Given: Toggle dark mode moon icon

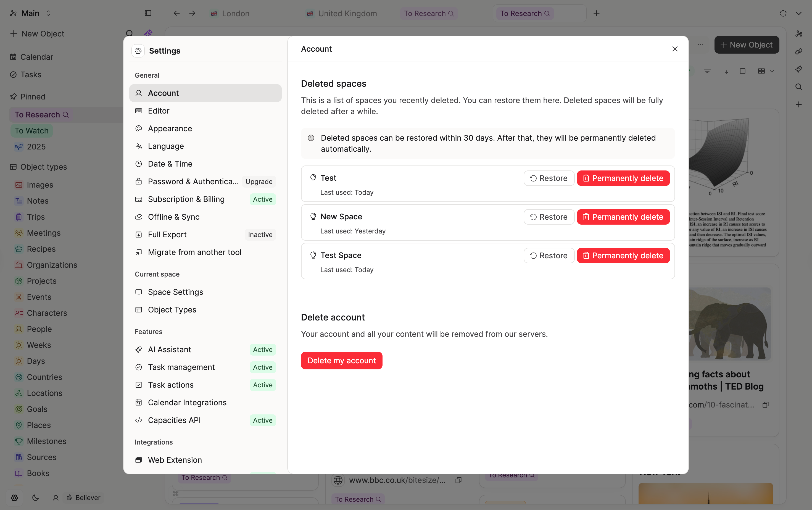Looking at the screenshot, I should pos(35,498).
